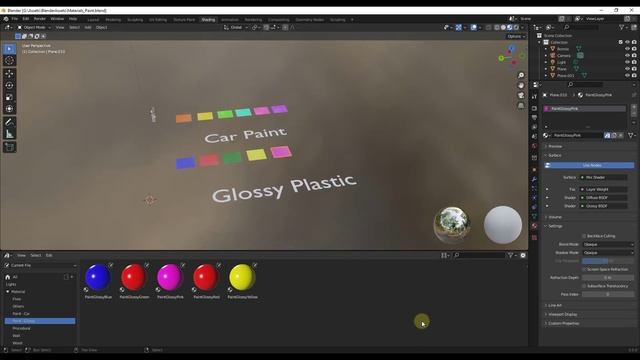Select the Transform tool

[x=9, y=109]
